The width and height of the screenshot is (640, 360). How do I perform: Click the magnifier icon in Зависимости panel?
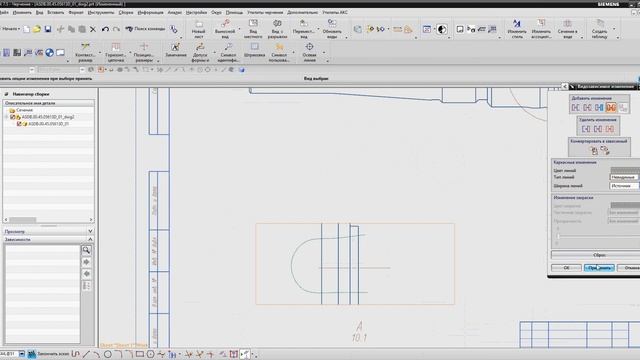click(87, 250)
